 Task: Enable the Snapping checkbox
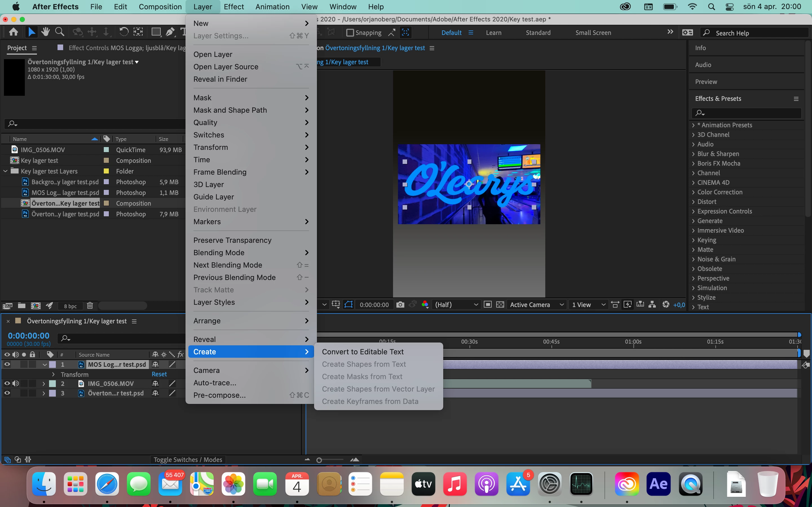[350, 32]
